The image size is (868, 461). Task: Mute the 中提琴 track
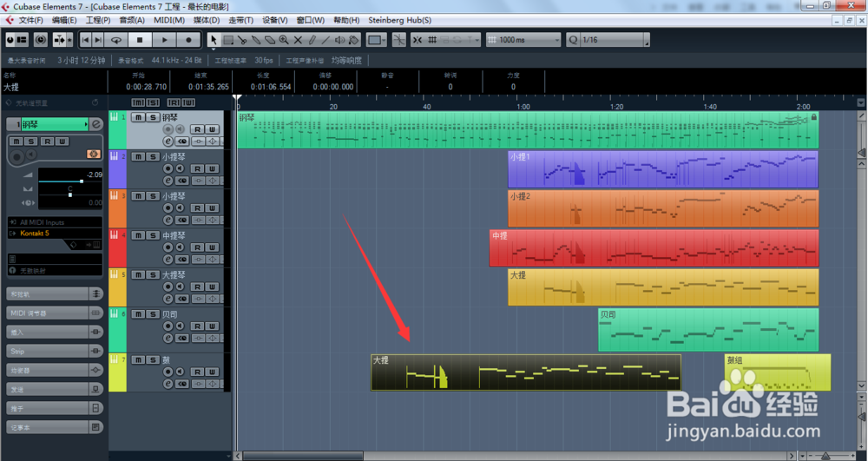[x=138, y=235]
